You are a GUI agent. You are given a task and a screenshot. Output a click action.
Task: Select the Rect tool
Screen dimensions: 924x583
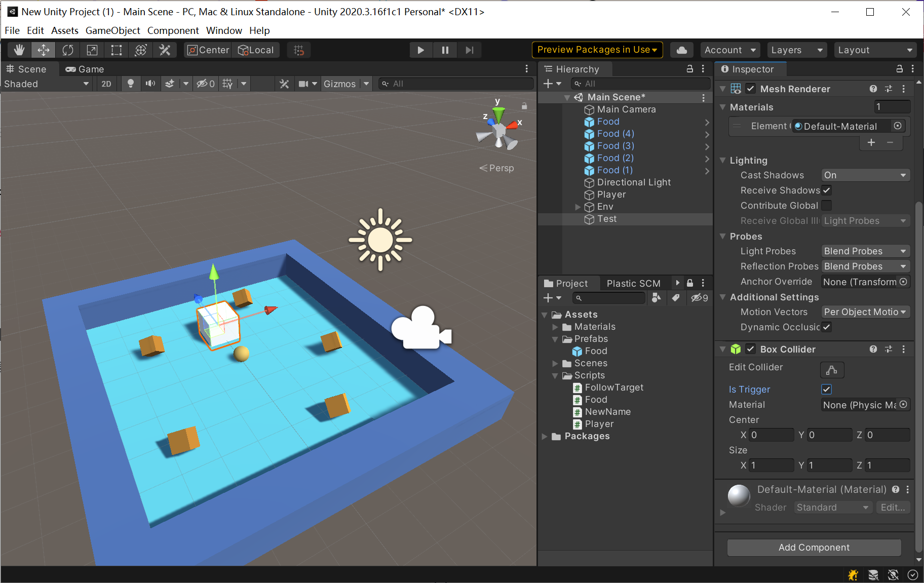click(117, 50)
